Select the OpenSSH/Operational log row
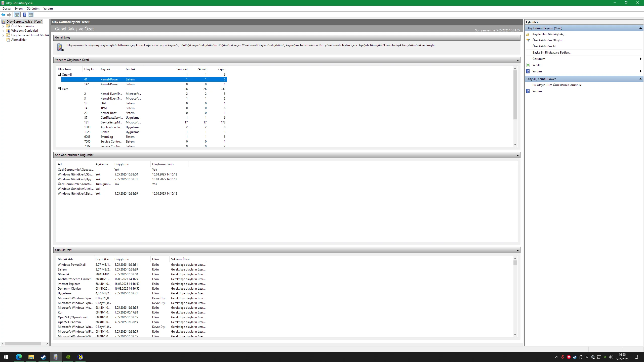644x362 pixels. pyautogui.click(x=132, y=317)
